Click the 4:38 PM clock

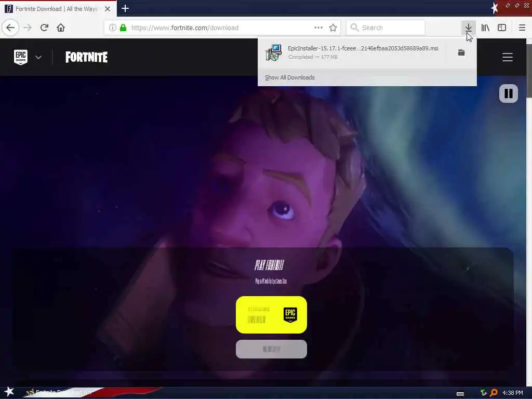[512, 393]
